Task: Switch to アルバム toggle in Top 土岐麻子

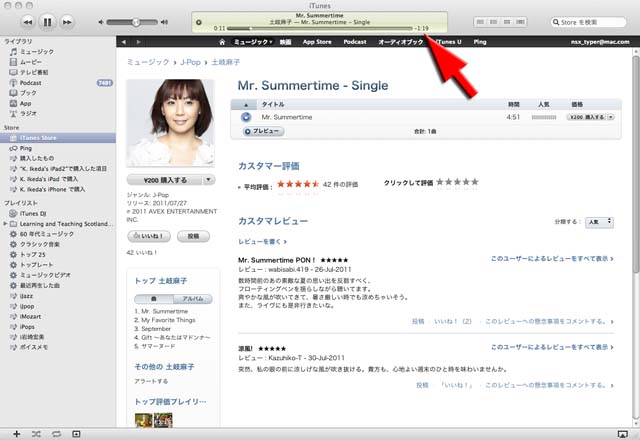Action: [193, 299]
